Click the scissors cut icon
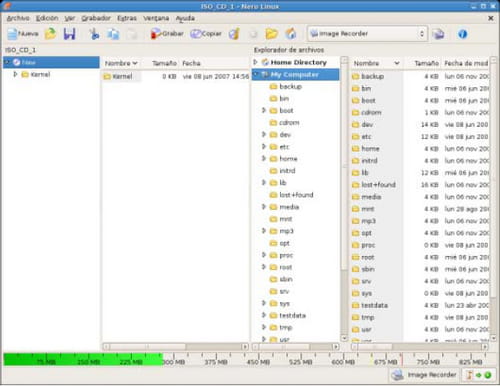 click(94, 34)
